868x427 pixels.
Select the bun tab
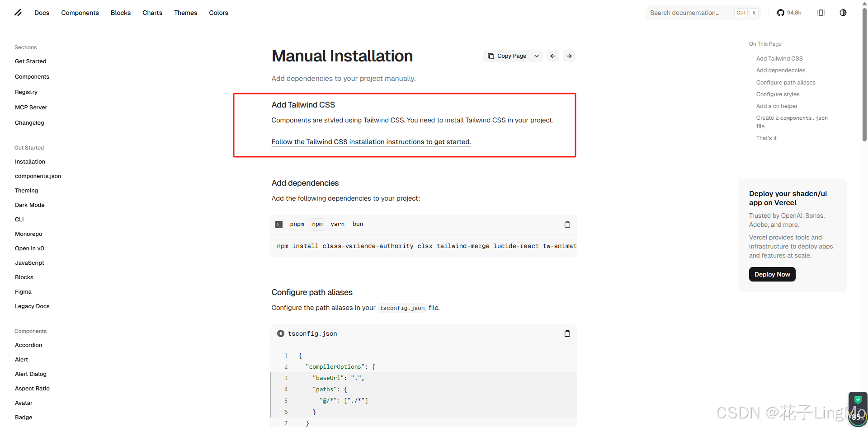(x=358, y=224)
